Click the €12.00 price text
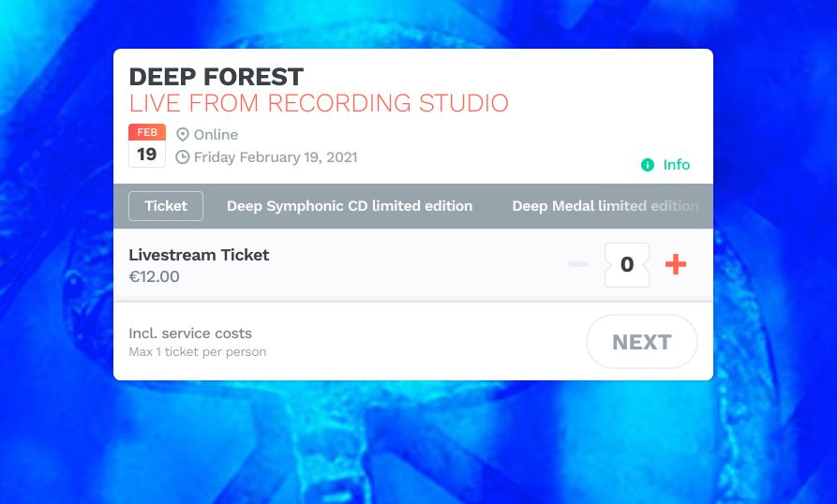837x504 pixels. click(x=155, y=276)
